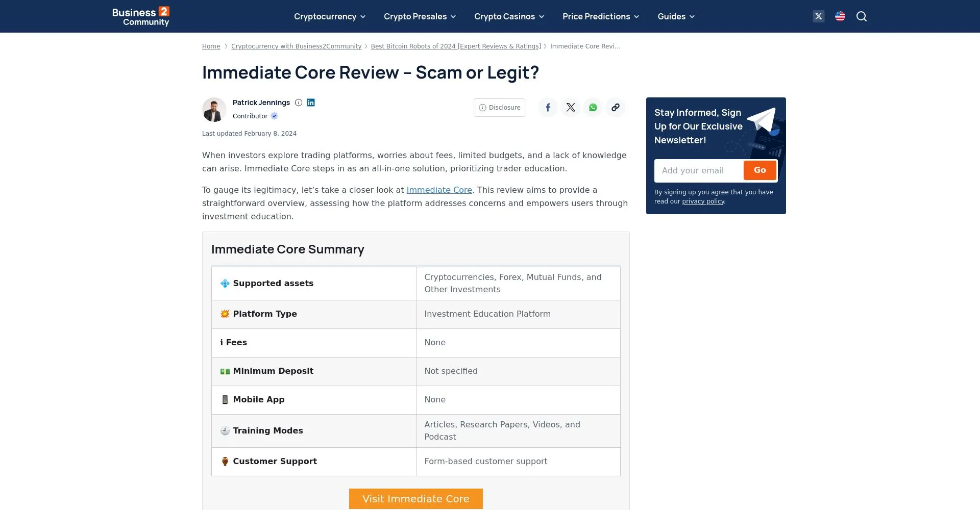This screenshot has width=980, height=510.
Task: Select 'Not specified' deposit value
Action: (x=451, y=371)
